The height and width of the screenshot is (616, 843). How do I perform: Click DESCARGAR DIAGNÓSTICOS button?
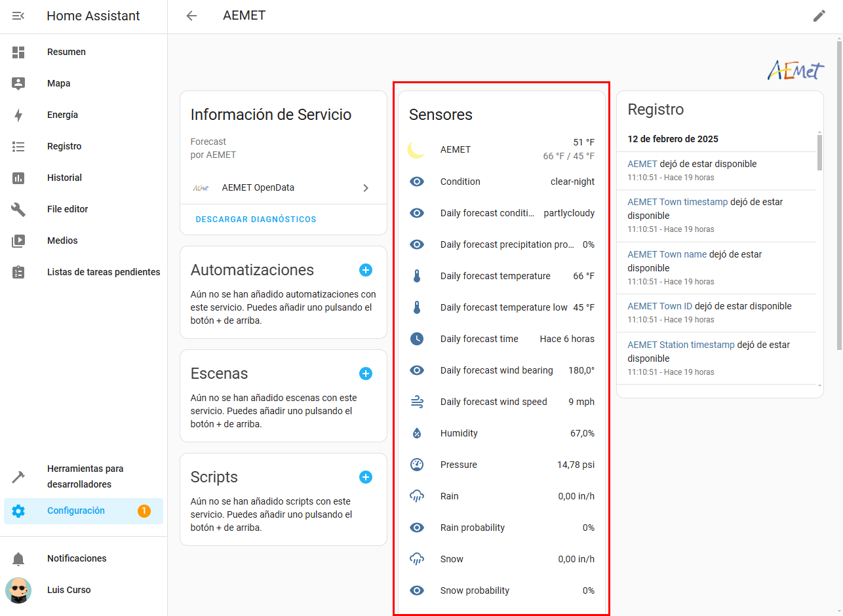(256, 220)
